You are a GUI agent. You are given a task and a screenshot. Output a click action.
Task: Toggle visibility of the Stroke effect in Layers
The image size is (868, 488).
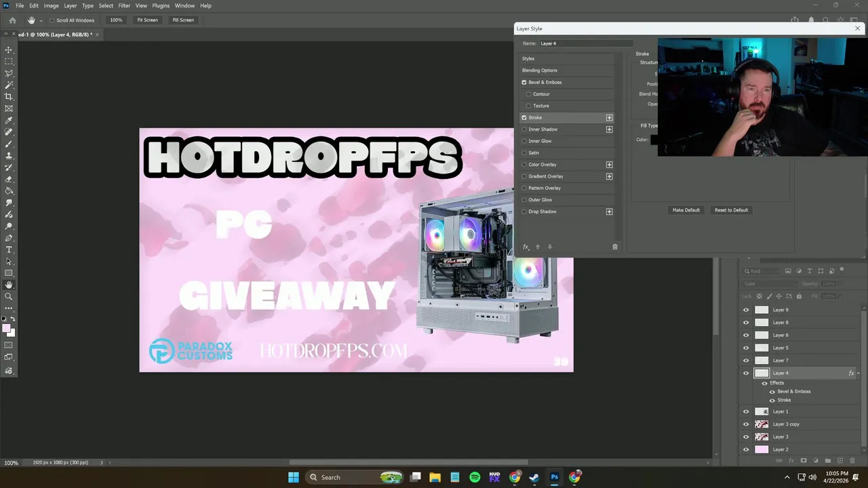click(x=772, y=400)
